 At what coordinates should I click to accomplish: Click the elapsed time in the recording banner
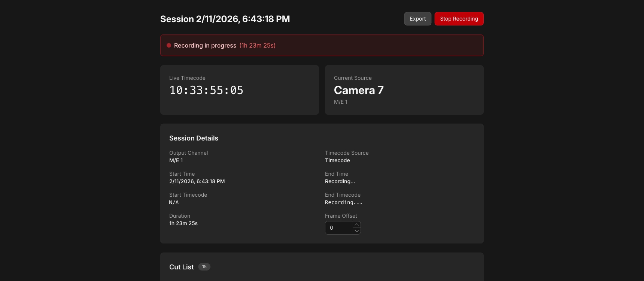coord(257,45)
